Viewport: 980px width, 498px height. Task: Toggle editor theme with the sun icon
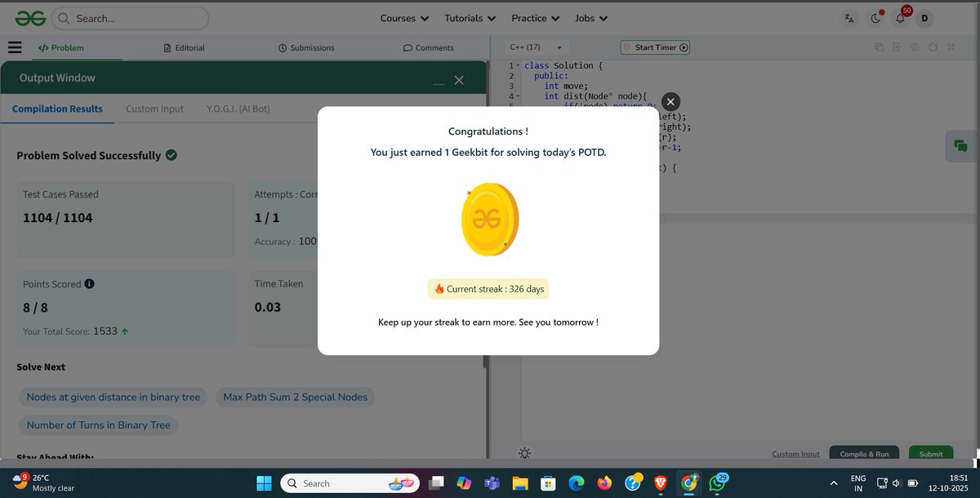524,453
